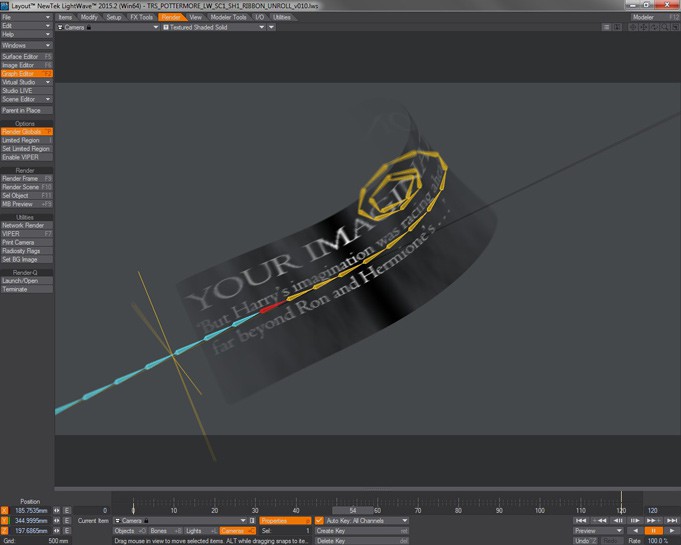
Task: Open the Textured Shaded Solid display dropdown
Action: [214, 27]
